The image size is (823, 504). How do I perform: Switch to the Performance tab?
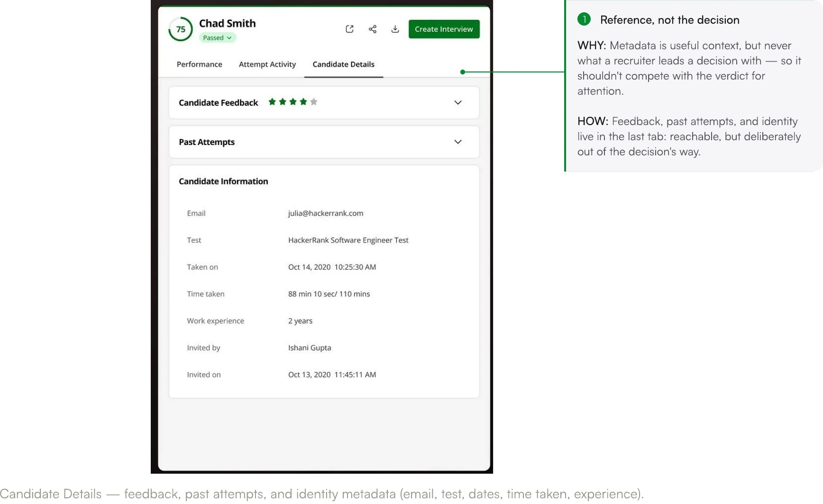pos(199,64)
